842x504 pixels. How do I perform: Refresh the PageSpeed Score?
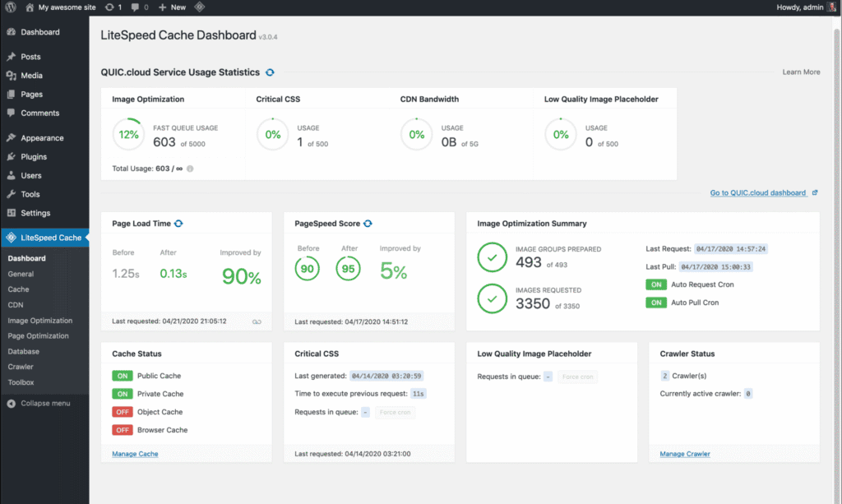368,224
